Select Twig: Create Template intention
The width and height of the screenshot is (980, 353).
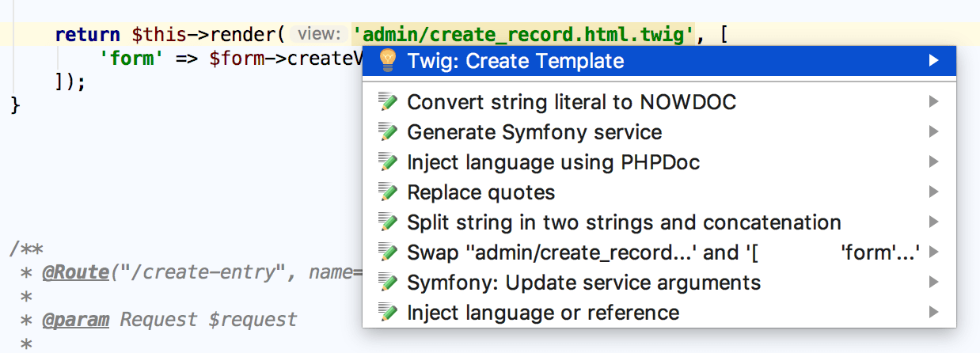515,61
